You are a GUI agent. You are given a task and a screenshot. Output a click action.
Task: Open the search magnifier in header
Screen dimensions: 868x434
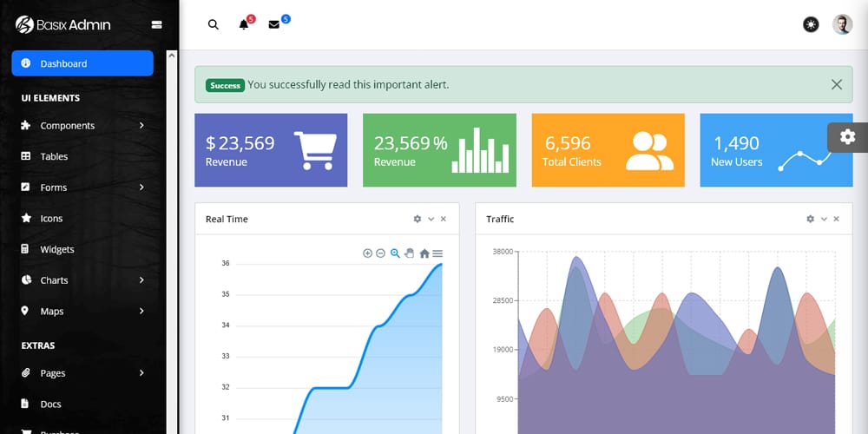(x=214, y=25)
